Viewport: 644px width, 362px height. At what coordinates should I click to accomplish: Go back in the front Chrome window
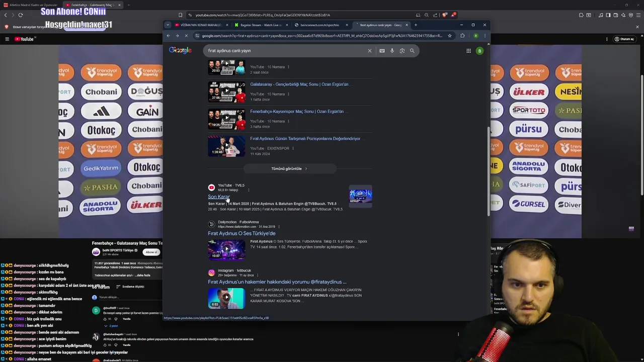pyautogui.click(x=168, y=36)
